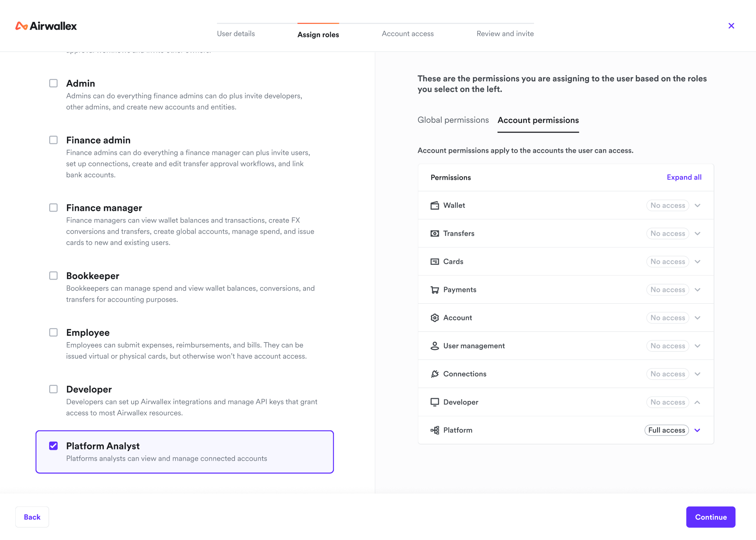Screen dimensions: 756x540
Task: Click the Connections plug icon
Action: click(435, 374)
